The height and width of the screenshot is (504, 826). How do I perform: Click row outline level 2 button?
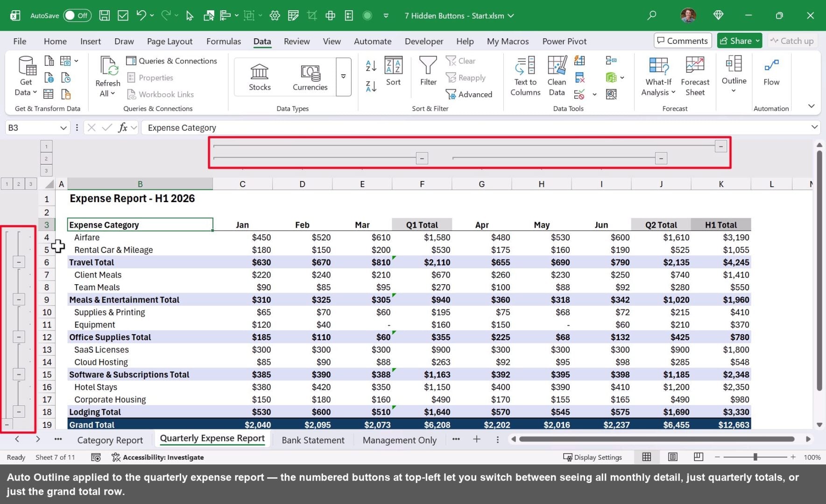(x=19, y=184)
